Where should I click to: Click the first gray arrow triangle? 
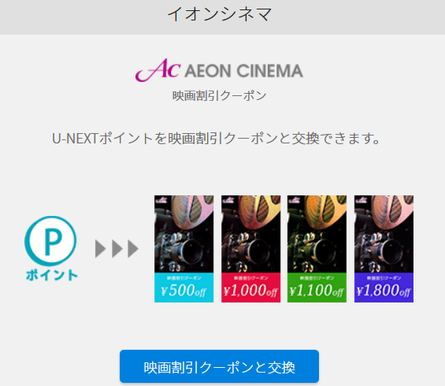(100, 248)
